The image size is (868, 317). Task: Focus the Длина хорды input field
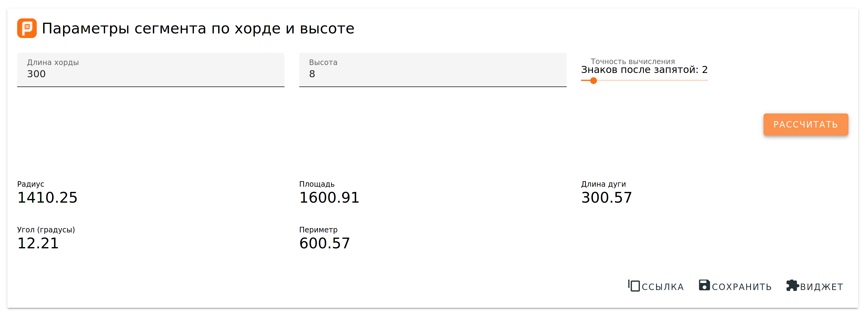pos(151,74)
